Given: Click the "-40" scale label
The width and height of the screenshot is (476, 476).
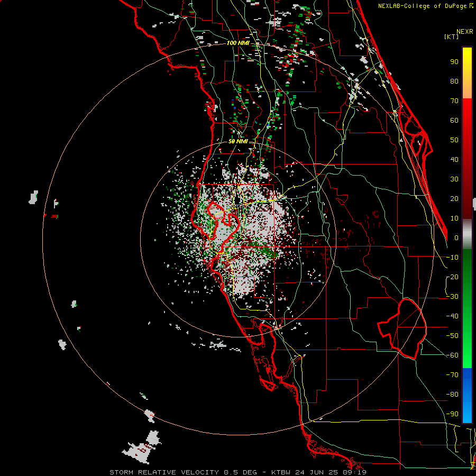Looking at the screenshot, I should [x=452, y=316].
